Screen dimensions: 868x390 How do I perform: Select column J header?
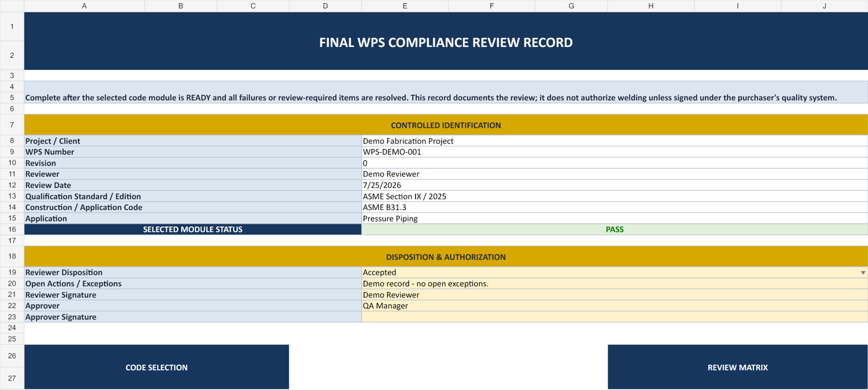[825, 6]
